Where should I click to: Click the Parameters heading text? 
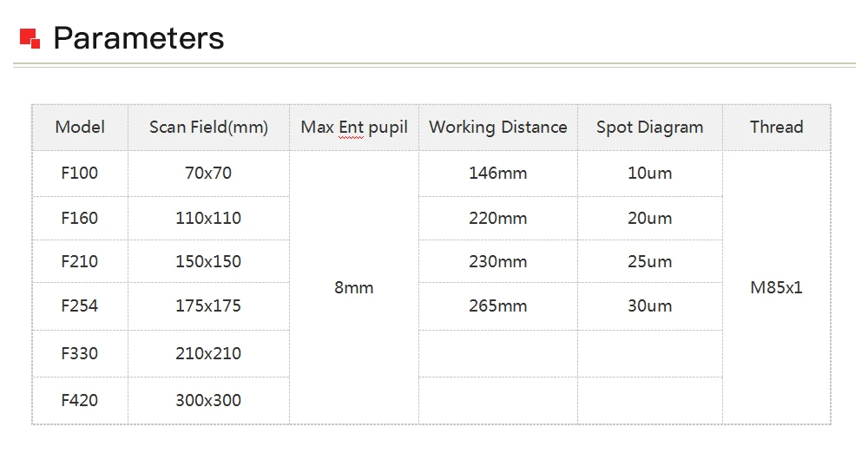[x=138, y=38]
